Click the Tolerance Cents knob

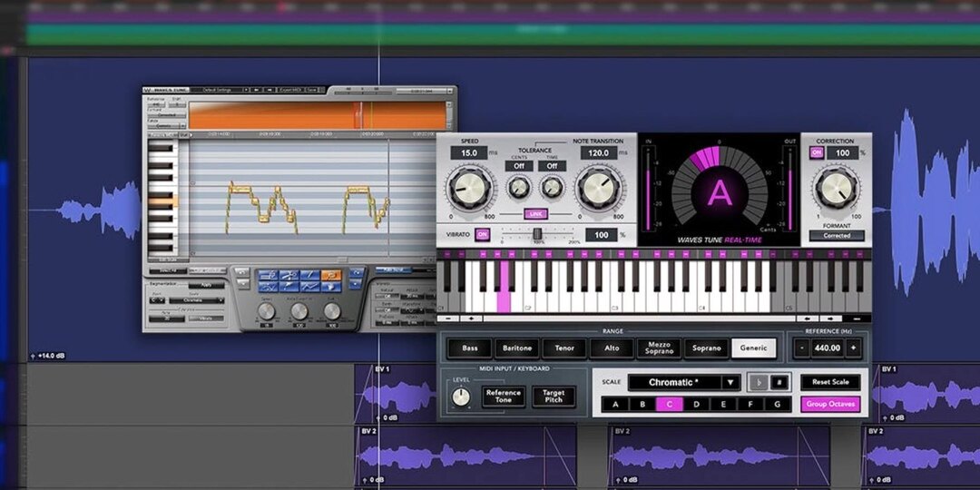[x=519, y=186]
